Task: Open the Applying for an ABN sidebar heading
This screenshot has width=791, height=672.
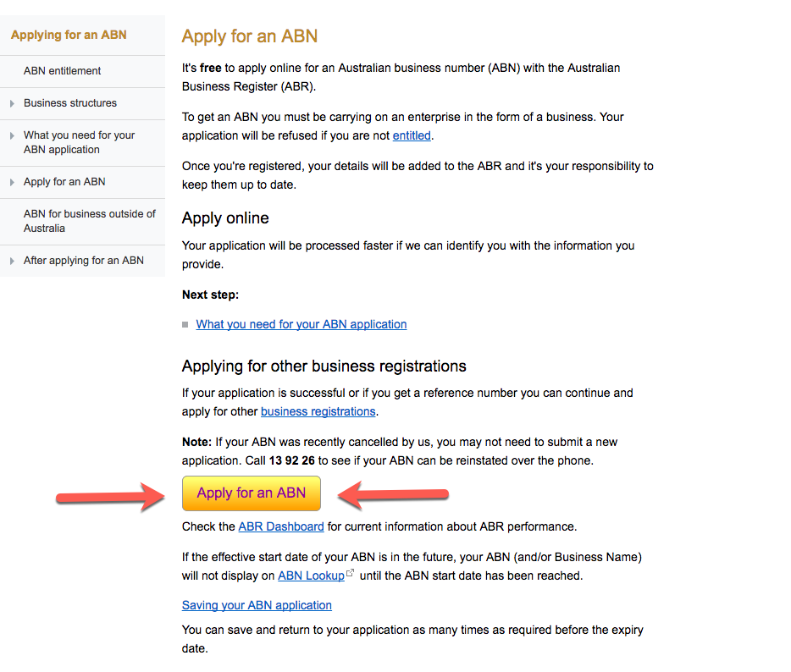Action: [69, 35]
